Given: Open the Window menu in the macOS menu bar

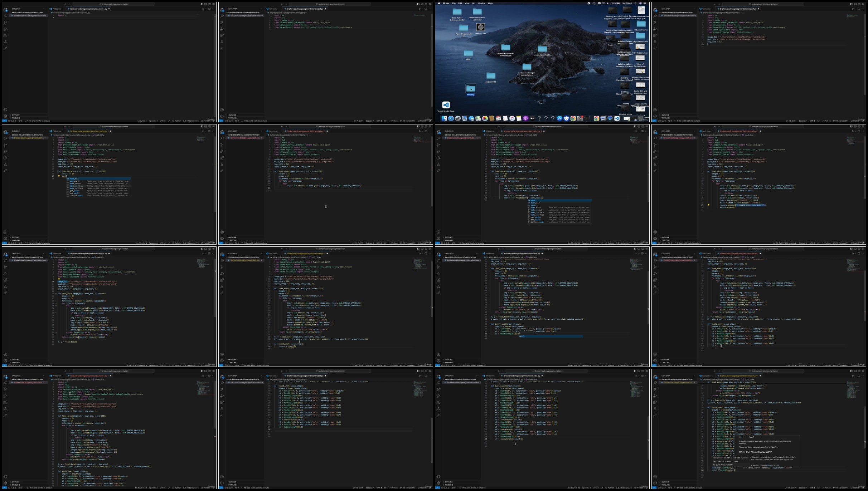Looking at the screenshot, I should [481, 3].
